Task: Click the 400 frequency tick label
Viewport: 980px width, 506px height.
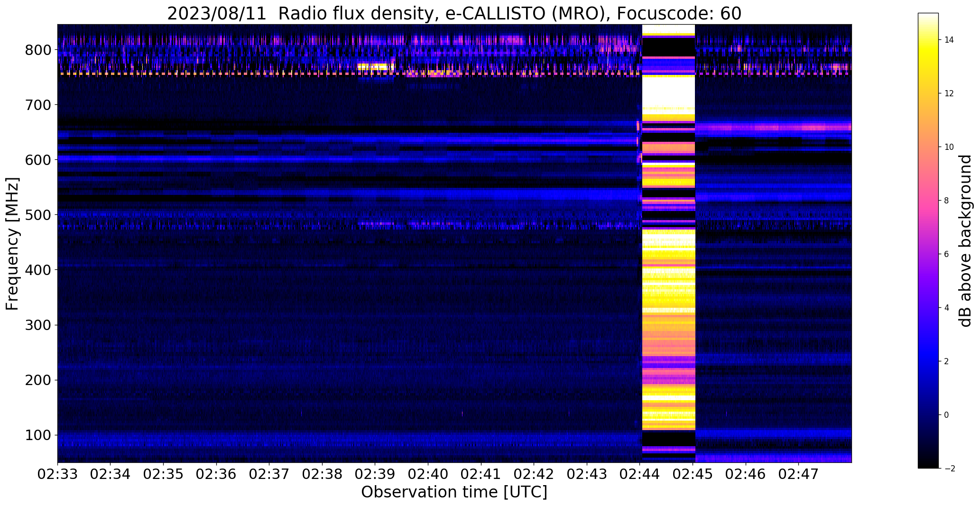Action: pos(38,270)
